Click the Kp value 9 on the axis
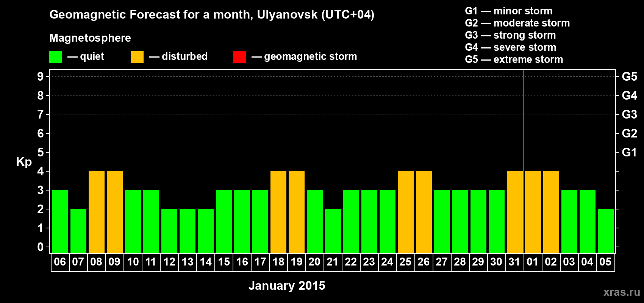This screenshot has width=644, height=303. pos(41,77)
